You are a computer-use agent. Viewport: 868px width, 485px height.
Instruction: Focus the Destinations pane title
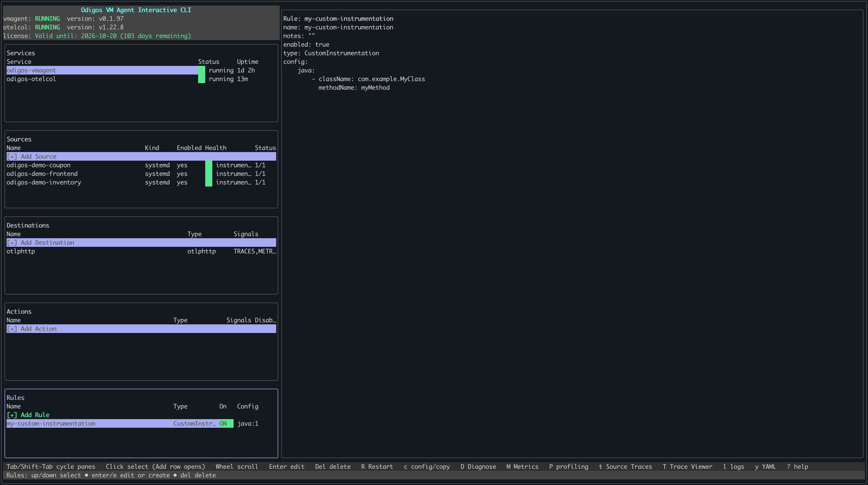pyautogui.click(x=28, y=226)
